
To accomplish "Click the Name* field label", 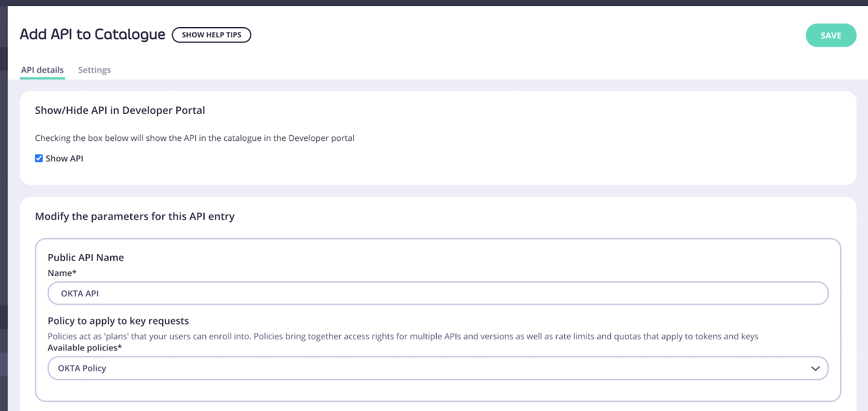I will point(62,273).
